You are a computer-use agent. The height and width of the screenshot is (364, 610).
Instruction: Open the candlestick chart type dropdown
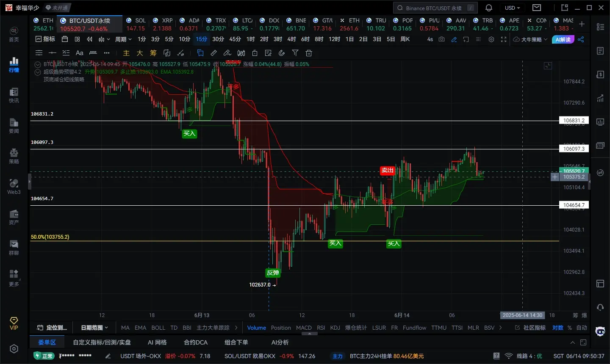pyautogui.click(x=104, y=39)
